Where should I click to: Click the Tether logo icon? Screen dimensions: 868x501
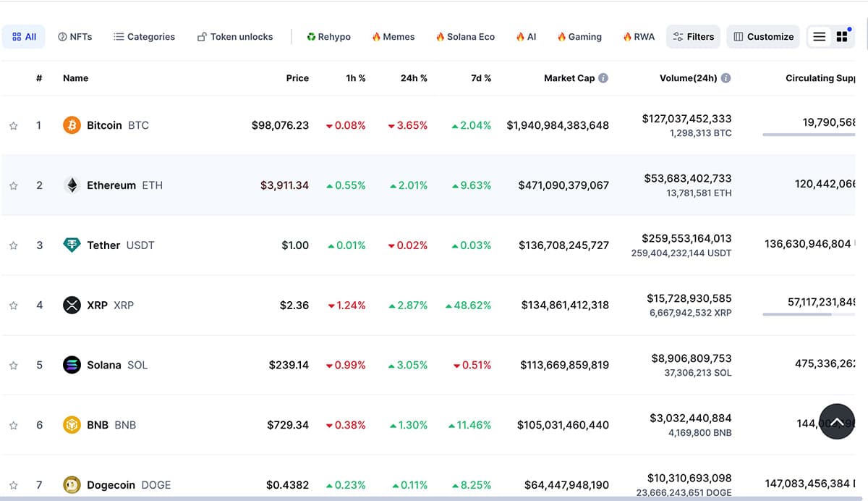(72, 245)
